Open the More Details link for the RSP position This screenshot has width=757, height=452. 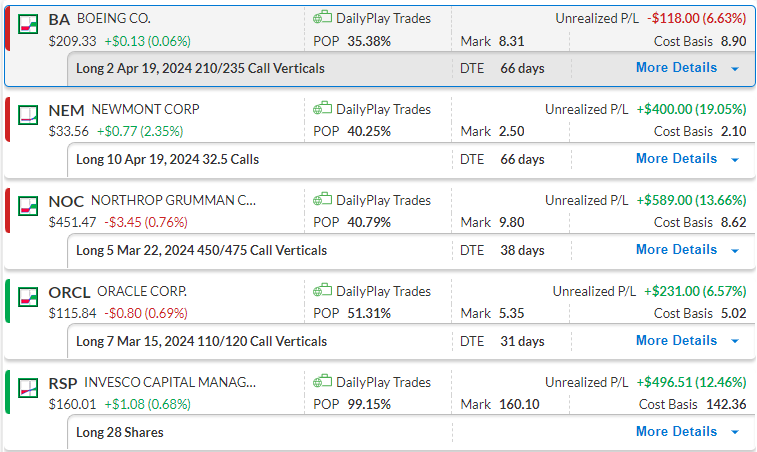(x=676, y=431)
